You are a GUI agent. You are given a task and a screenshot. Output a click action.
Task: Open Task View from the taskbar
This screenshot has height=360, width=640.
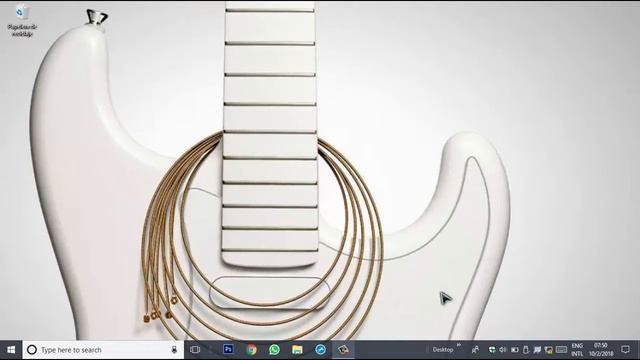coord(195,349)
